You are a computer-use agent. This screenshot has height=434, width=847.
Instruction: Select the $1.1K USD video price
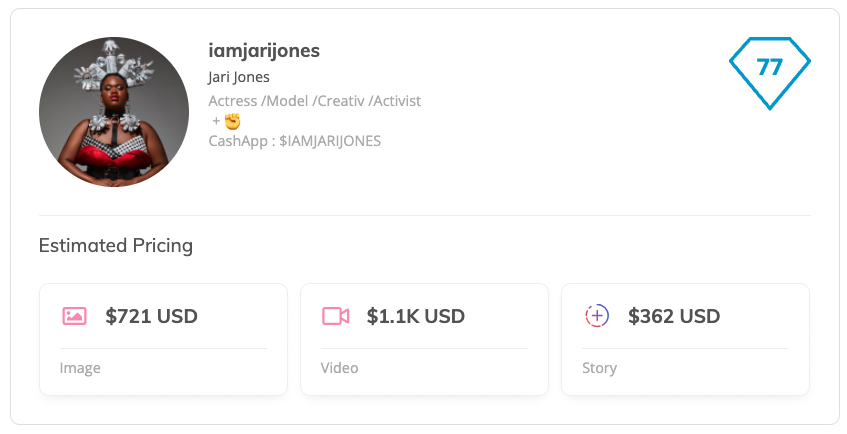click(x=415, y=316)
